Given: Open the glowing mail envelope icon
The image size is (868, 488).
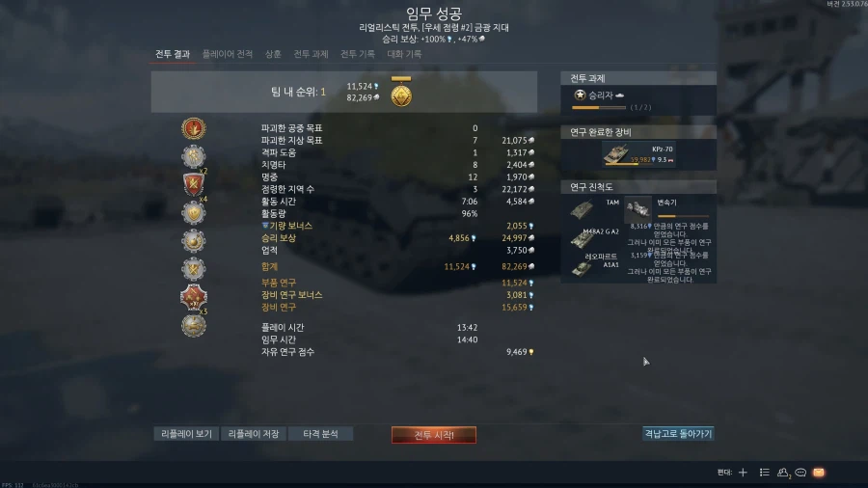Looking at the screenshot, I should click(x=819, y=473).
